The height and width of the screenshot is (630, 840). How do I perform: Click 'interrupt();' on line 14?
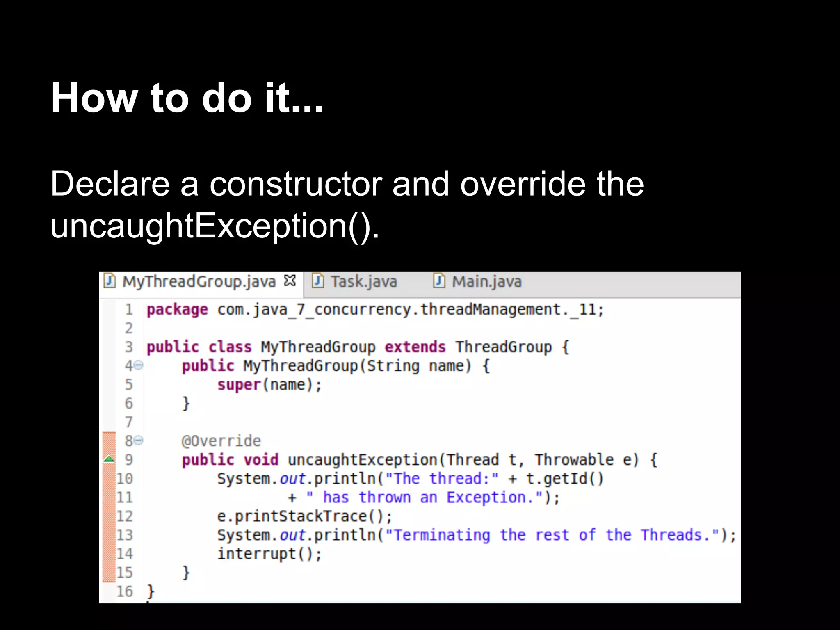pos(269,554)
